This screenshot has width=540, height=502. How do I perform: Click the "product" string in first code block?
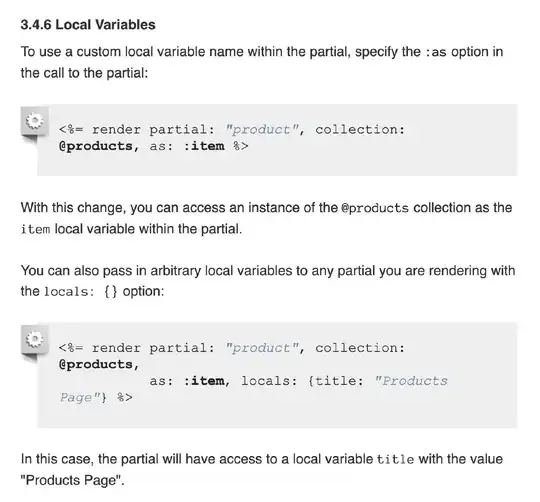(262, 130)
